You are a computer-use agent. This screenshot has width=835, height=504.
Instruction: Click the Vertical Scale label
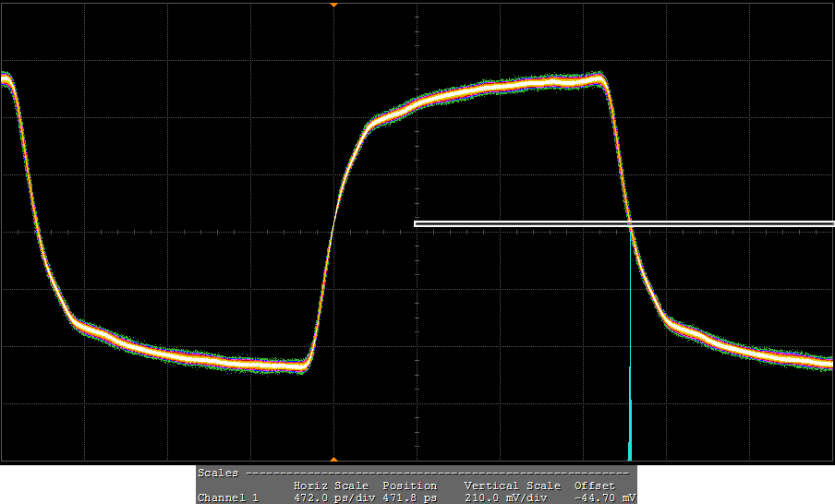pos(512,486)
